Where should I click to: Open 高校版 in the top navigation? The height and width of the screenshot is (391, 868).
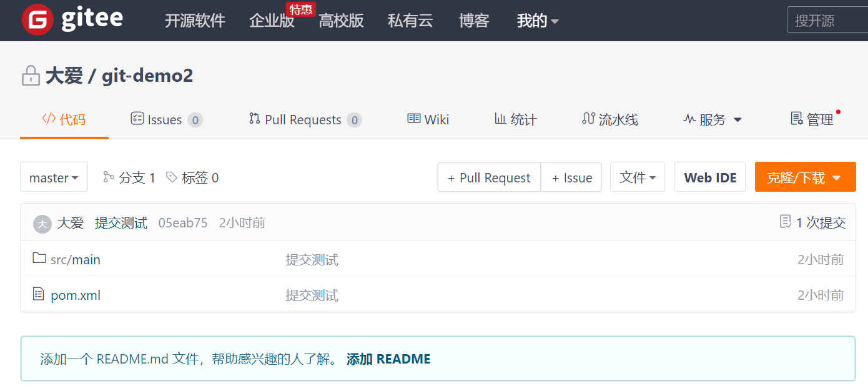point(341,21)
